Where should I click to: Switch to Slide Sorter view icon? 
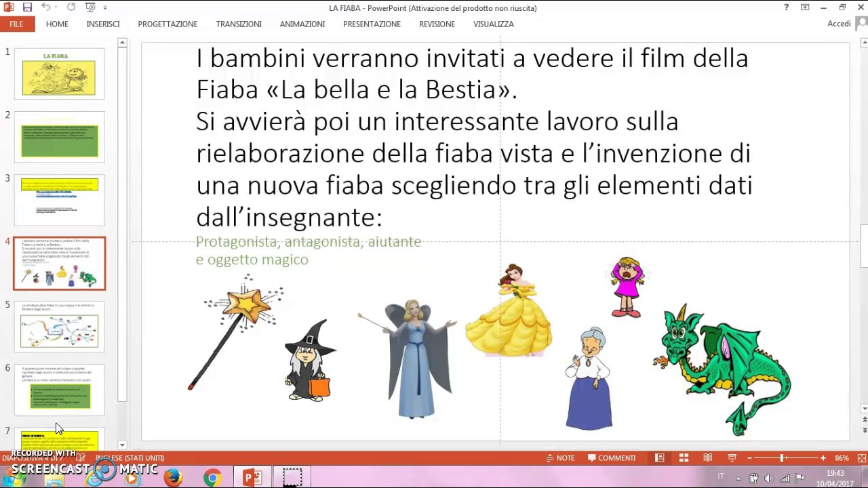pos(684,458)
